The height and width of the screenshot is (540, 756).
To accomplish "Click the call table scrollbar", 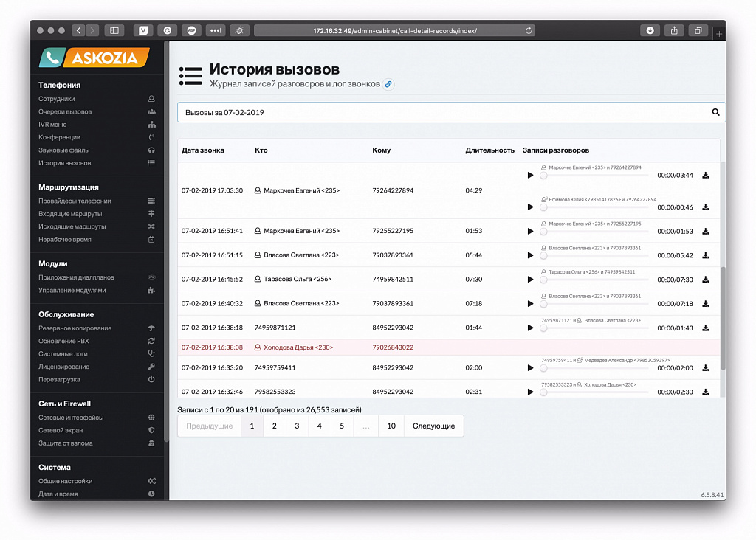I will [723, 318].
